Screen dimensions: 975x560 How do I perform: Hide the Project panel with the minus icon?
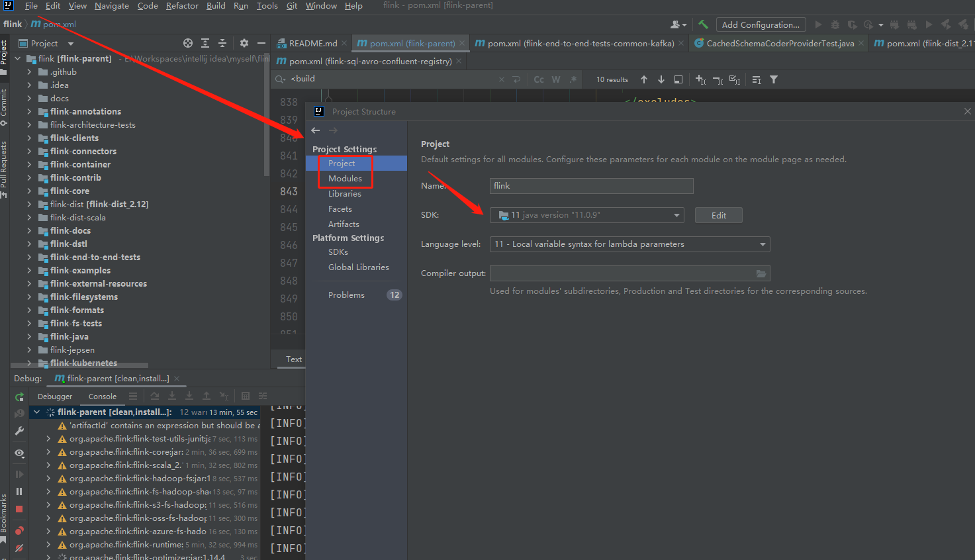pyautogui.click(x=261, y=43)
